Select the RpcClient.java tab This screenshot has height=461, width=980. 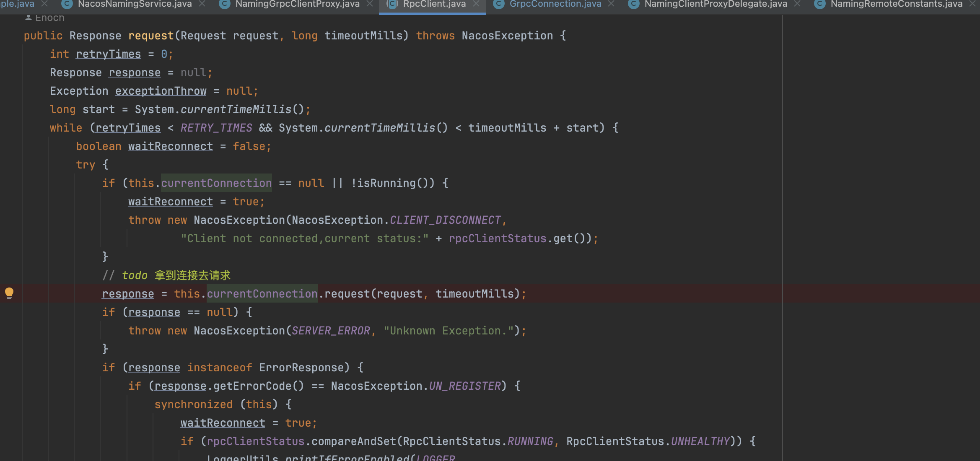pyautogui.click(x=434, y=4)
